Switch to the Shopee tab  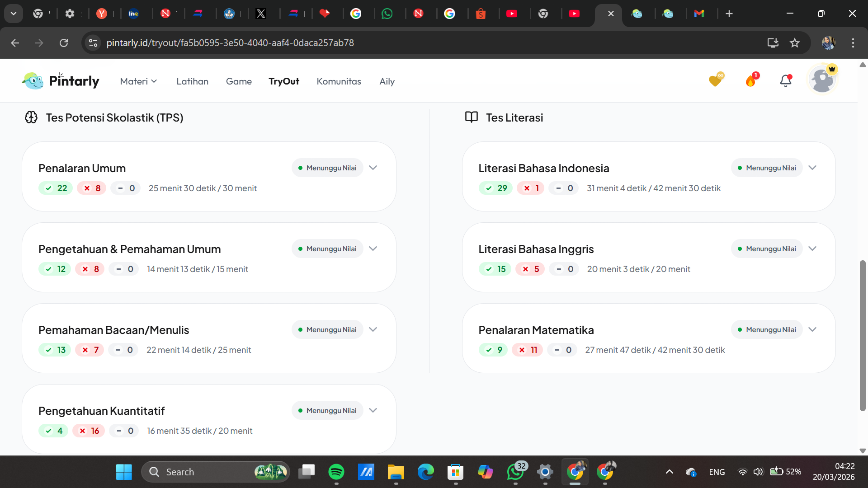(x=481, y=14)
